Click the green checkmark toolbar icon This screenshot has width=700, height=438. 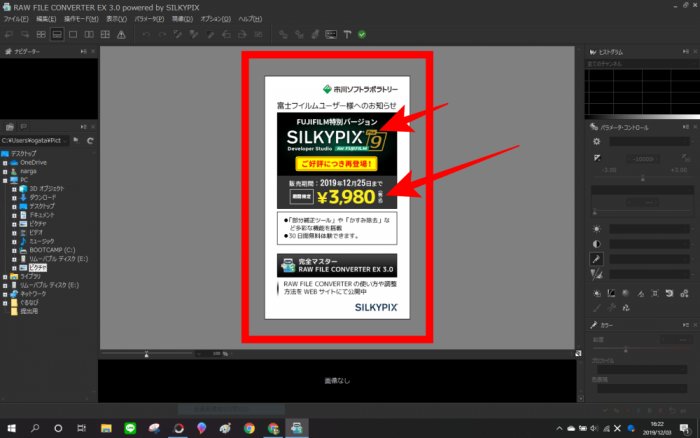pyautogui.click(x=362, y=34)
